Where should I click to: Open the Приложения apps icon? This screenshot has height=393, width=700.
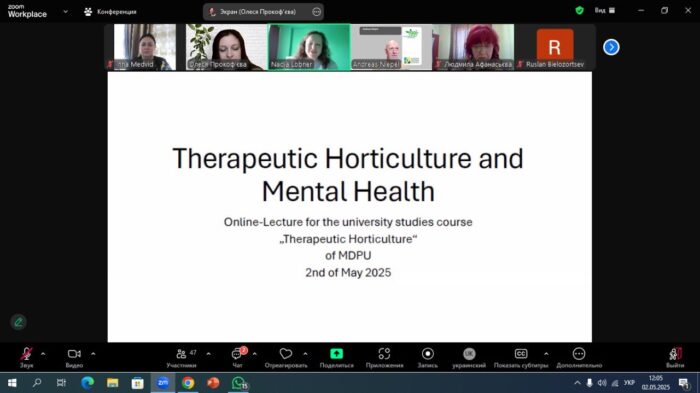pyautogui.click(x=384, y=354)
